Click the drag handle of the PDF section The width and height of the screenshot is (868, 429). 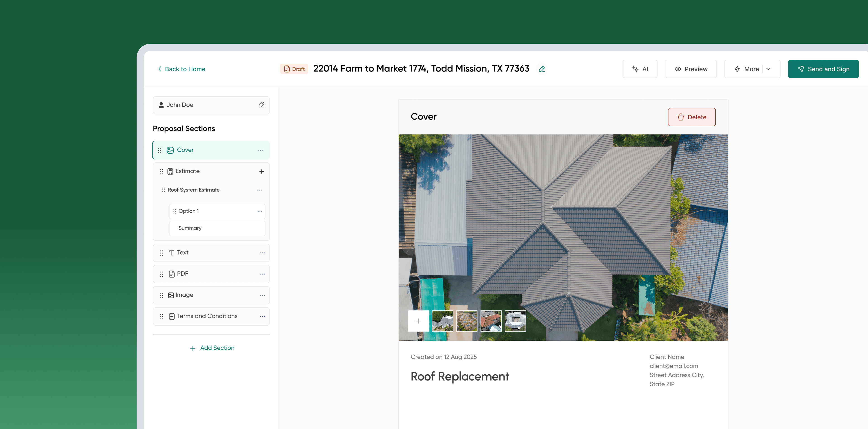point(161,274)
